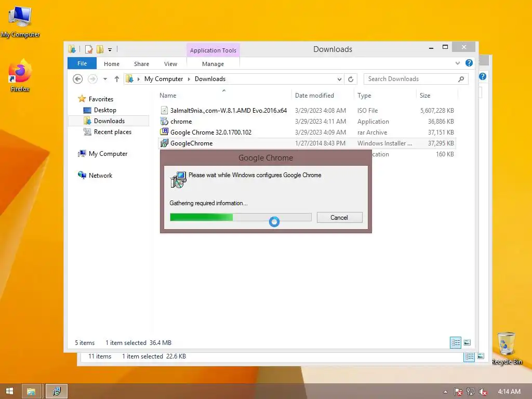532x399 pixels.
Task: Click My Computer in address breadcrumb
Action: click(x=164, y=79)
